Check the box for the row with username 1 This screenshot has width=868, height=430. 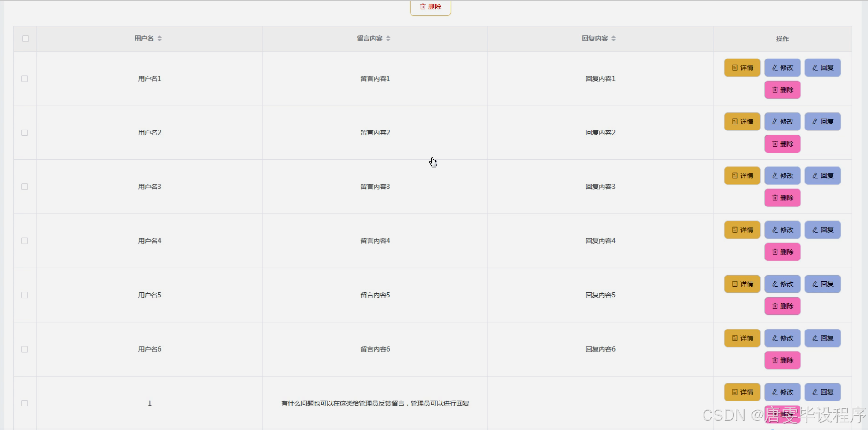[x=25, y=403]
